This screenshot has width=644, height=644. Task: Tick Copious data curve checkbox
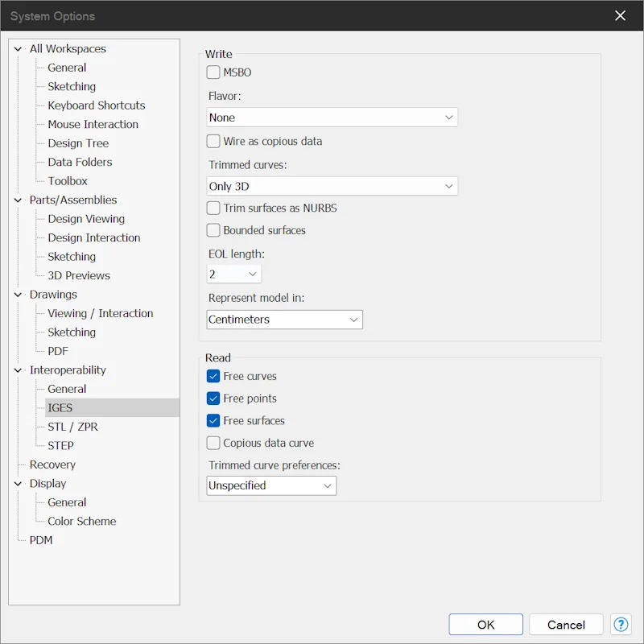pyautogui.click(x=213, y=443)
